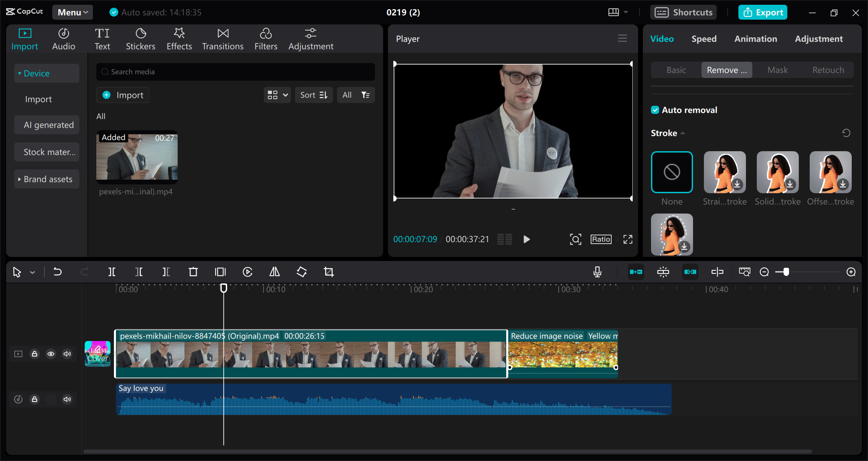Rotate the clip with the rotate icon
Screen dimensions: 868x461
[301, 272]
